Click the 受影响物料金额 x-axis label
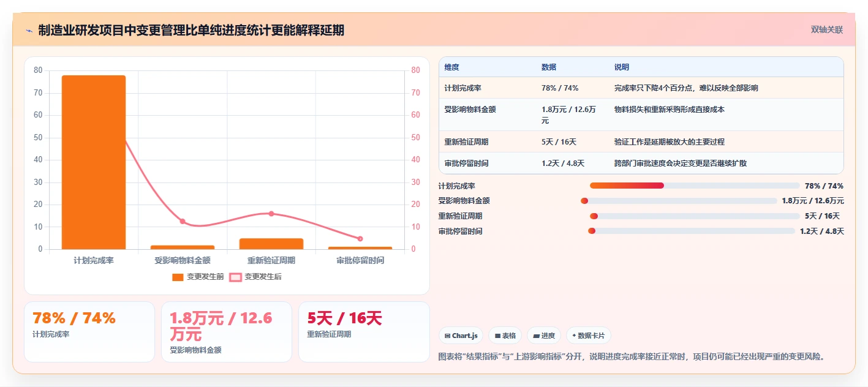The image size is (868, 387). tap(183, 260)
